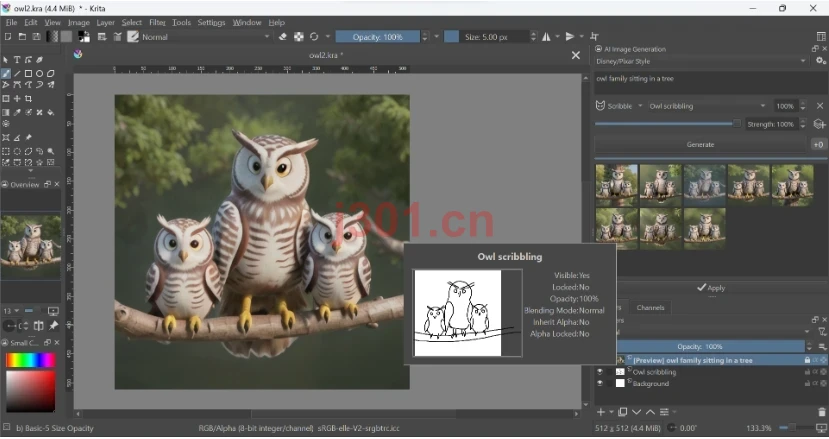Save the document using toolbar icon
The height and width of the screenshot is (439, 829).
point(36,36)
